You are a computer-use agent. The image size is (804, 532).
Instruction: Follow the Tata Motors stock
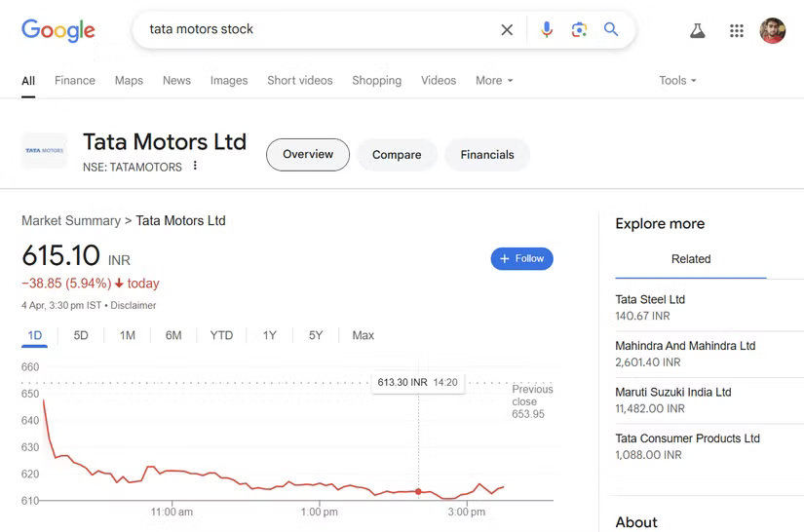coord(521,258)
